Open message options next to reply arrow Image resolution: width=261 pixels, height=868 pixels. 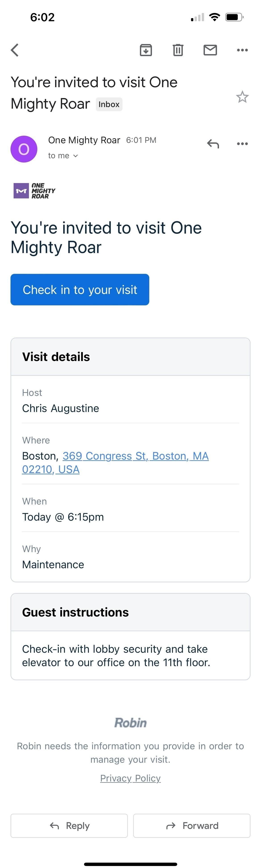click(242, 144)
